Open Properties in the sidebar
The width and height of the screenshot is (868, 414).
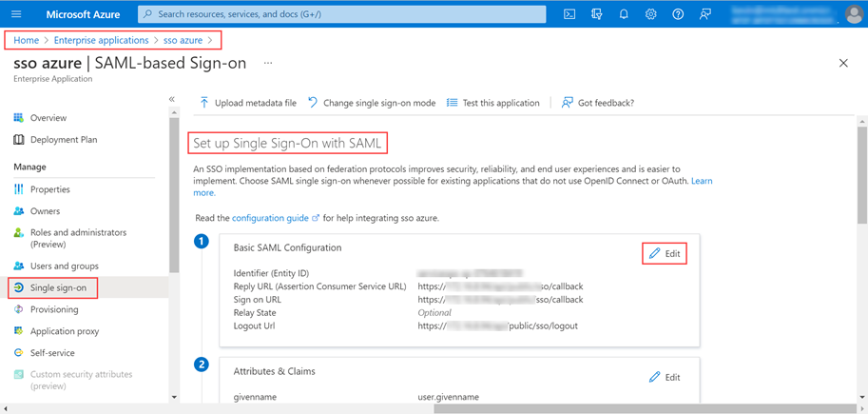(49, 189)
